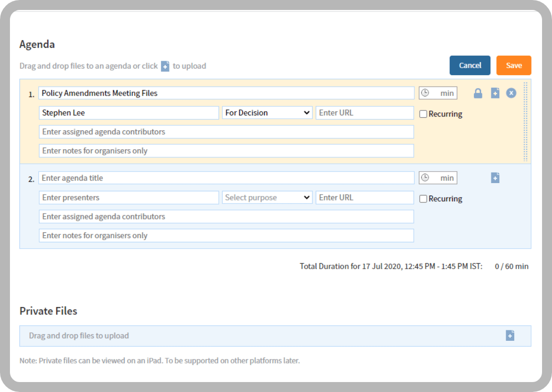The height and width of the screenshot is (392, 552).
Task: Click the Enter presenters field in item 2
Action: point(129,197)
